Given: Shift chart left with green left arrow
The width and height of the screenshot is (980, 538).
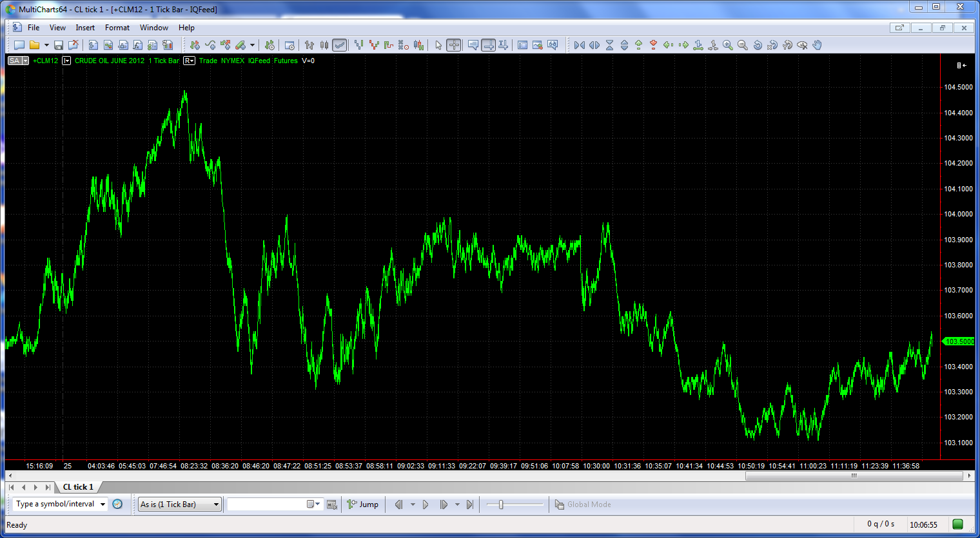Looking at the screenshot, I should pyautogui.click(x=668, y=45).
